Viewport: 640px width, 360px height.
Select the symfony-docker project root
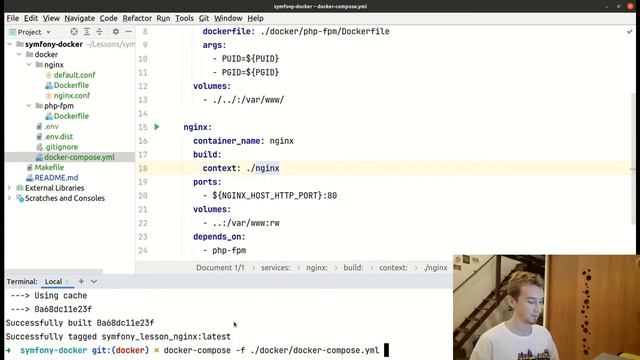53,44
